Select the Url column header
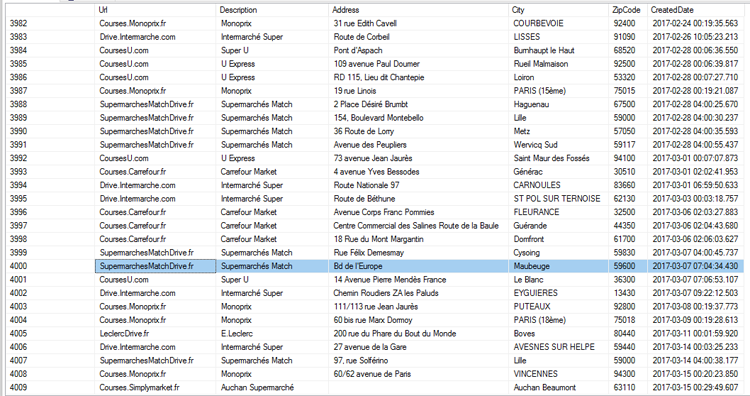750x396 pixels. pos(155,10)
